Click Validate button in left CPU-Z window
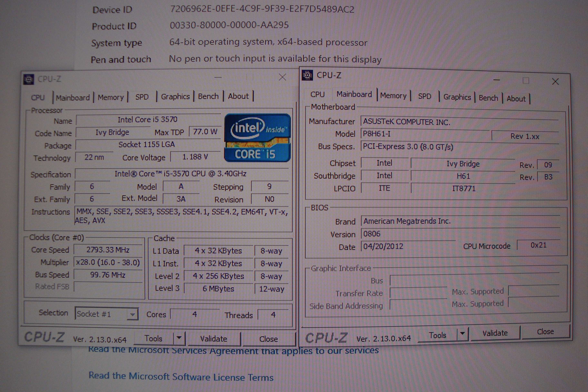 (214, 339)
